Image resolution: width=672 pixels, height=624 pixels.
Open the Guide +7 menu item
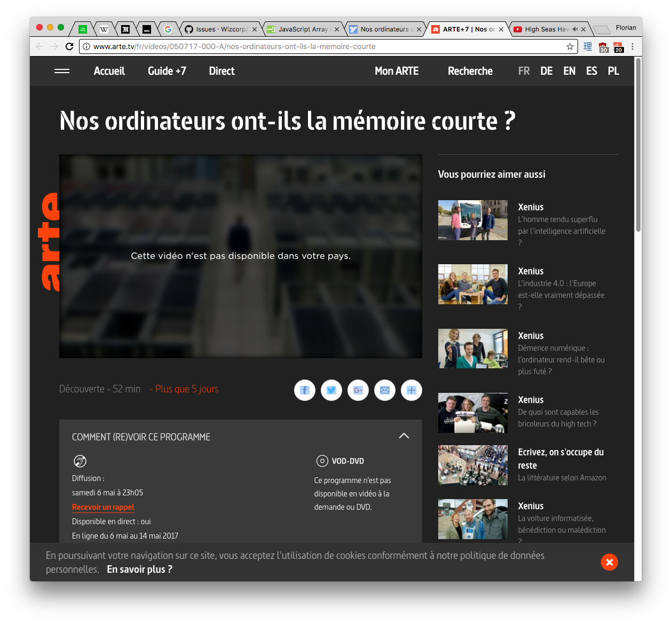pos(167,71)
